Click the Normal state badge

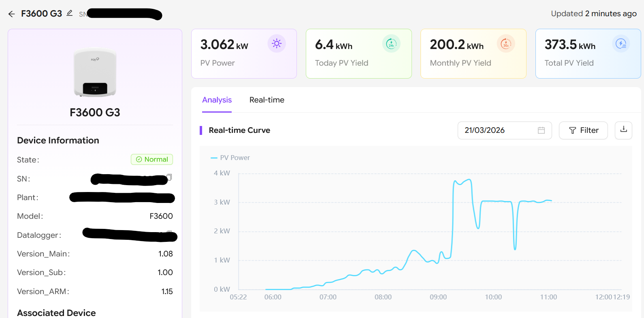152,160
